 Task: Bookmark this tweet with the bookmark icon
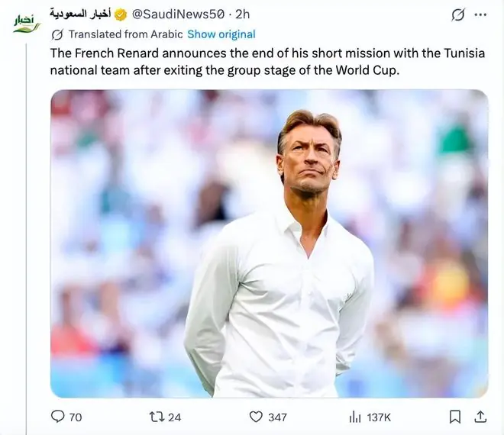pos(455,417)
